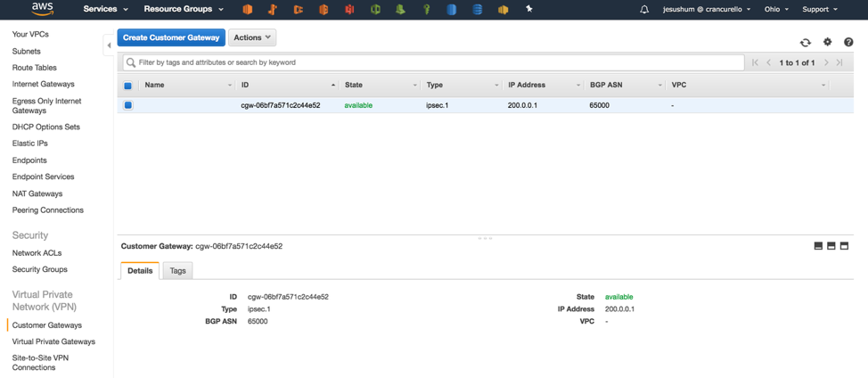Refresh the customer gateways list
The image size is (868, 378).
[806, 42]
